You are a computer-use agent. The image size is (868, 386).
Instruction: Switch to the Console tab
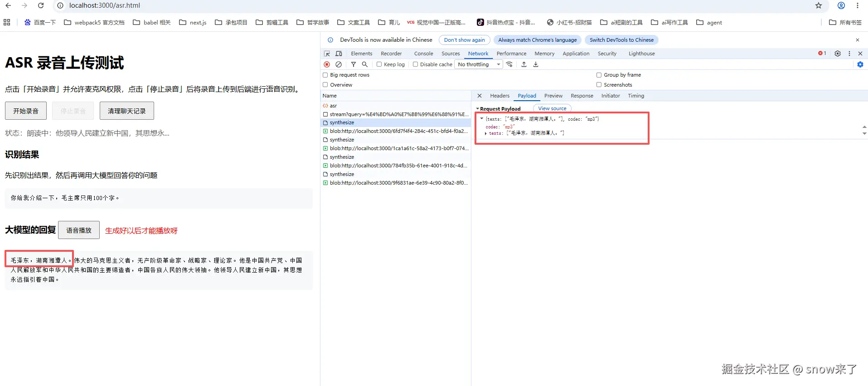pyautogui.click(x=423, y=54)
